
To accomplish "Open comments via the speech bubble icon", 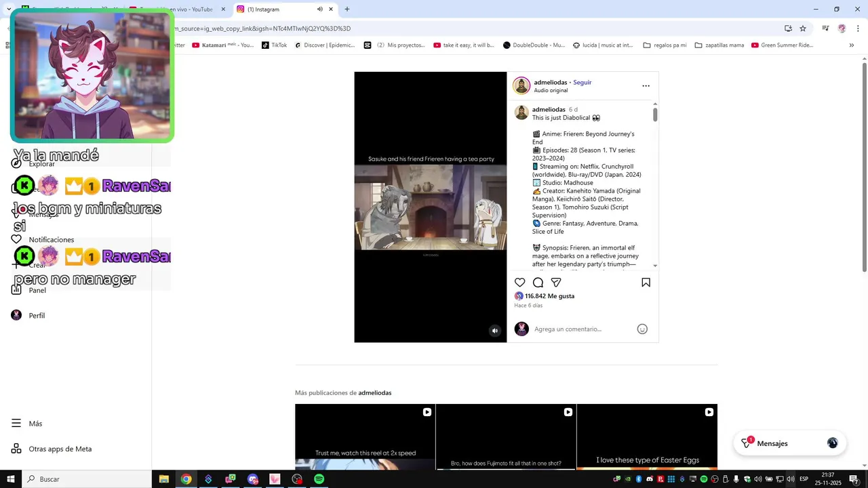I will [x=538, y=283].
